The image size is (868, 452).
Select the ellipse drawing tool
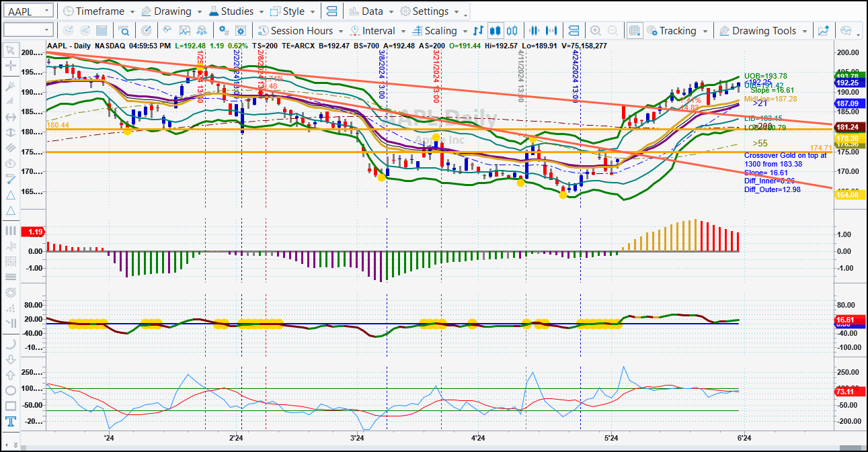(x=10, y=390)
